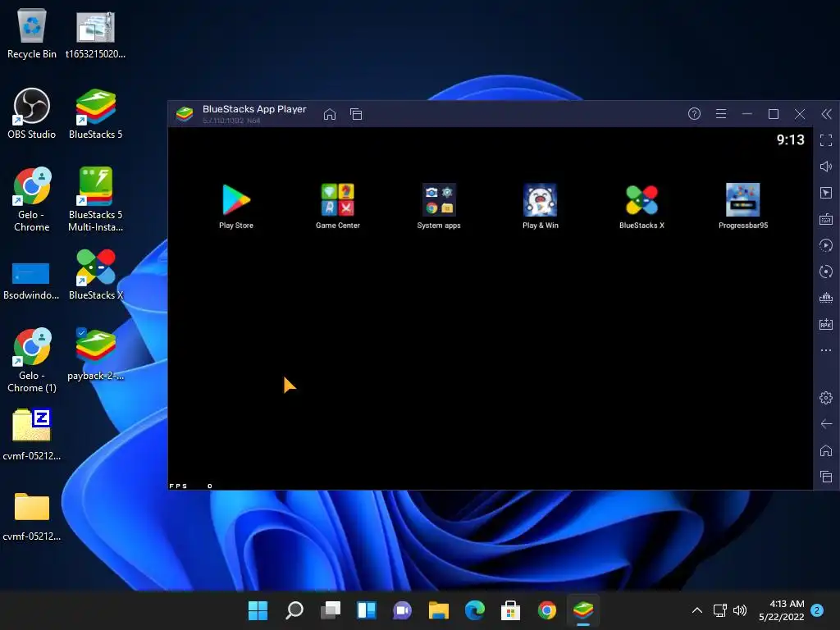Viewport: 840px width, 630px height.
Task: Click the BlueStacks taskbar icon
Action: click(583, 610)
